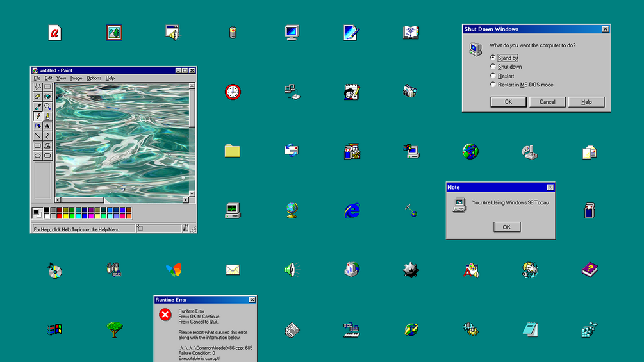The height and width of the screenshot is (362, 644).
Task: Open the View menu in Paint
Action: point(62,78)
